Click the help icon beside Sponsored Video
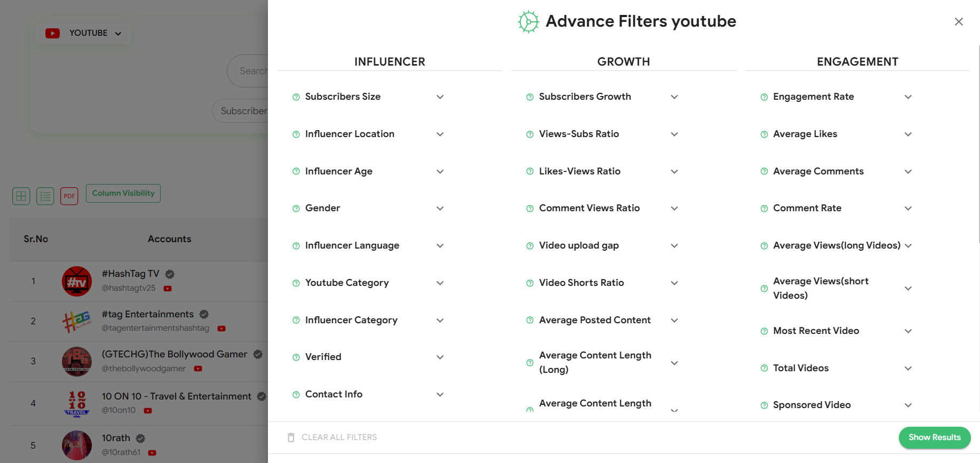Viewport: 980px width, 463px height. point(764,405)
